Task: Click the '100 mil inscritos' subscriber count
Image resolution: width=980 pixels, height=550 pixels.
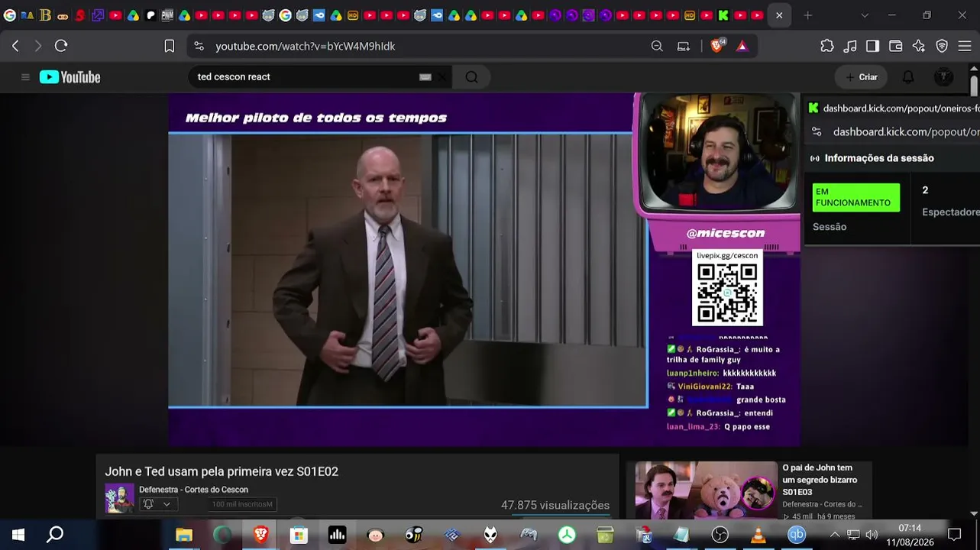Action: (x=242, y=504)
